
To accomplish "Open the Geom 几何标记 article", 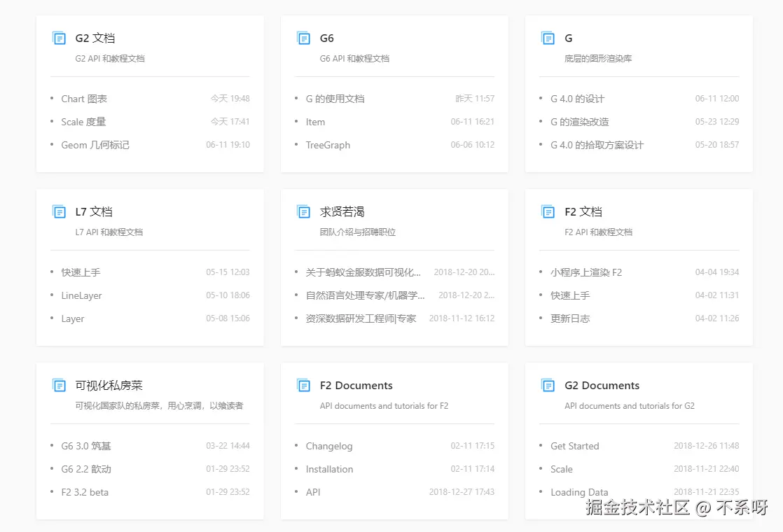I will click(x=95, y=145).
